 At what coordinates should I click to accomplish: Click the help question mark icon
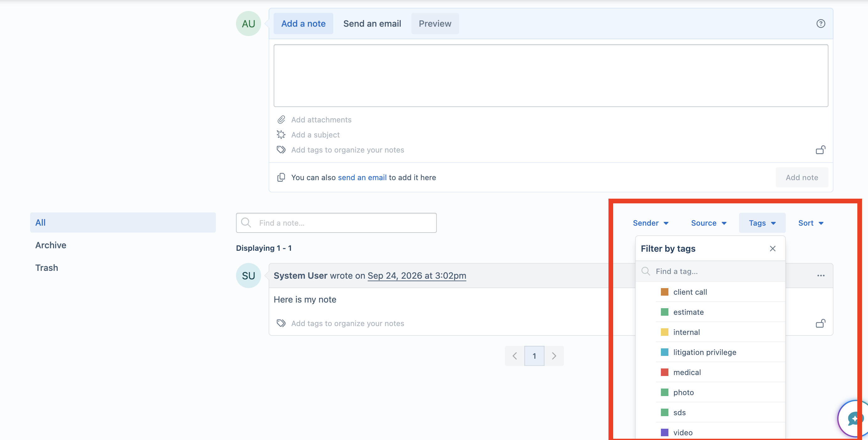pos(821,24)
